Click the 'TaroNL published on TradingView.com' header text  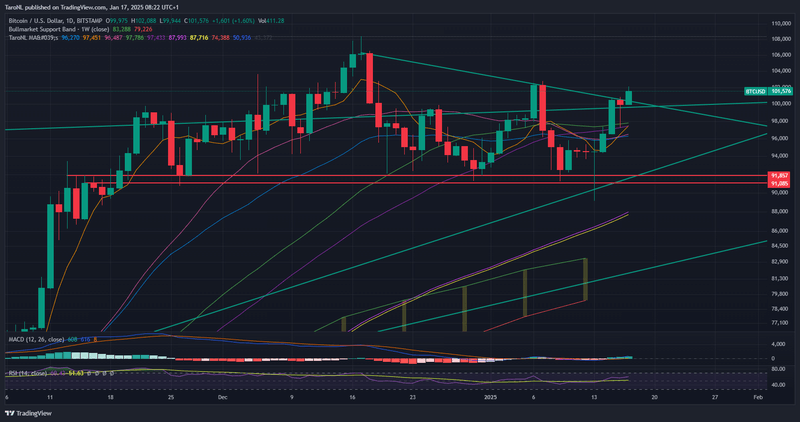pos(56,7)
